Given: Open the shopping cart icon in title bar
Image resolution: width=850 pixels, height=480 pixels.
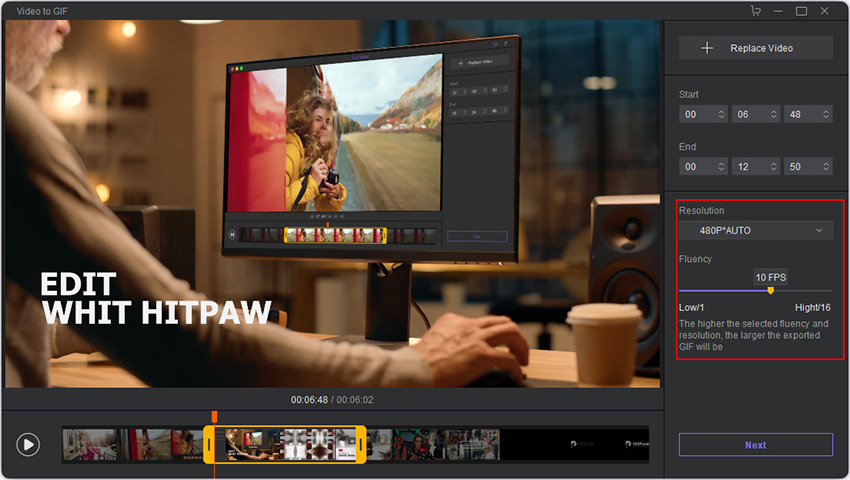Looking at the screenshot, I should [756, 11].
